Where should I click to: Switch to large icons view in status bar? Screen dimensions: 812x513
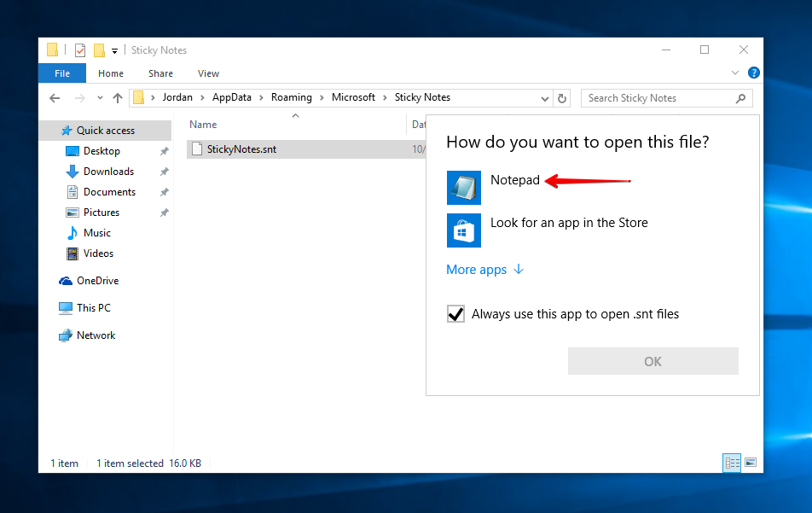751,463
